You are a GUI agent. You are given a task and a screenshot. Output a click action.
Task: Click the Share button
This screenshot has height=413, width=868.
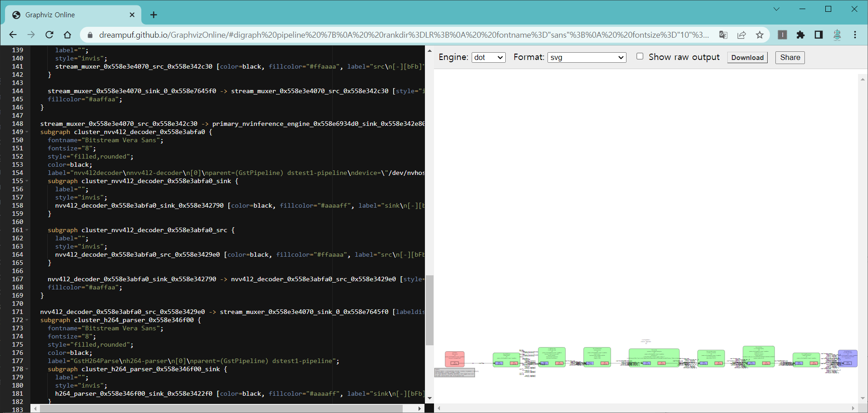point(790,58)
